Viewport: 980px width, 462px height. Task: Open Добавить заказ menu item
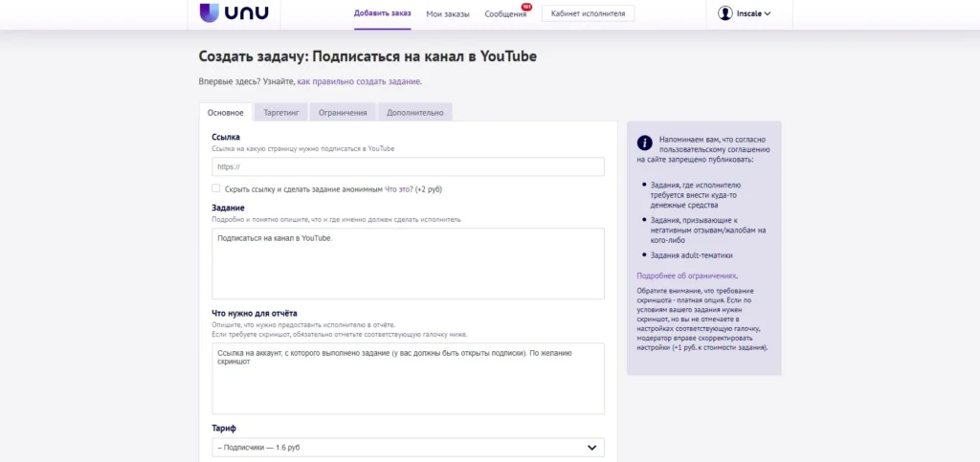click(383, 13)
